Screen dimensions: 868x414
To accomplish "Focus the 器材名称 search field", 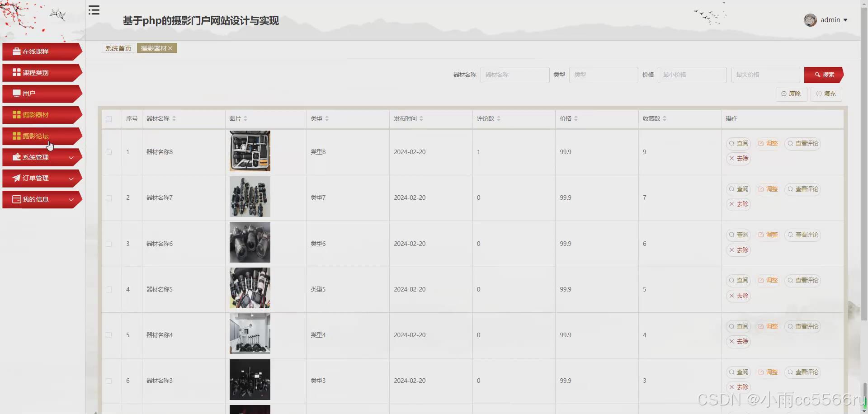I will (x=515, y=75).
